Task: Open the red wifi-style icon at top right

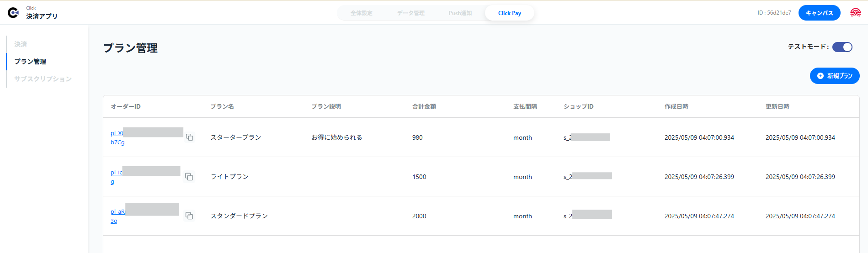Action: click(855, 13)
